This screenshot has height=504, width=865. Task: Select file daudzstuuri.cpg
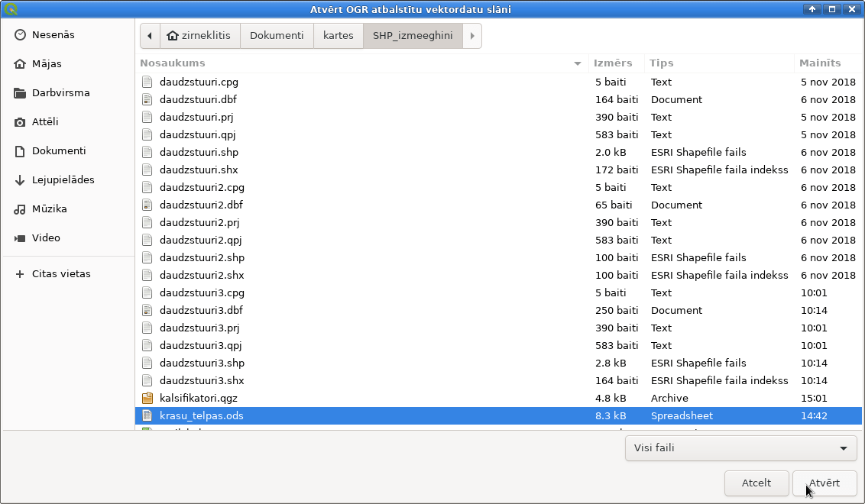pyautogui.click(x=498, y=82)
